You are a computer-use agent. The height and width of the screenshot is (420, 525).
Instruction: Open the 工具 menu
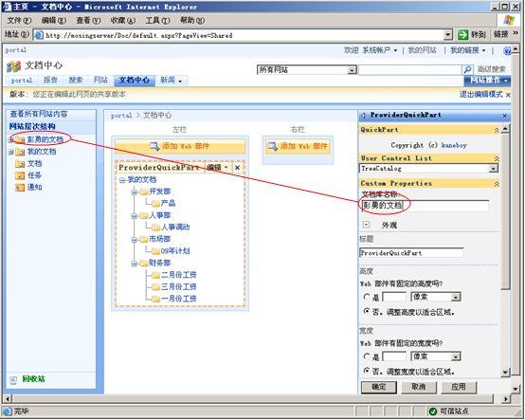157,21
